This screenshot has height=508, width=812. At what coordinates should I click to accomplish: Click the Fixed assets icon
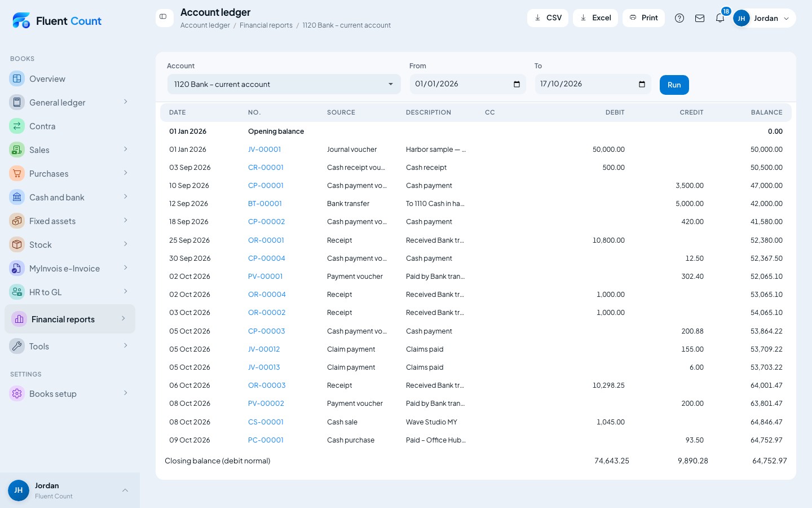coord(17,221)
